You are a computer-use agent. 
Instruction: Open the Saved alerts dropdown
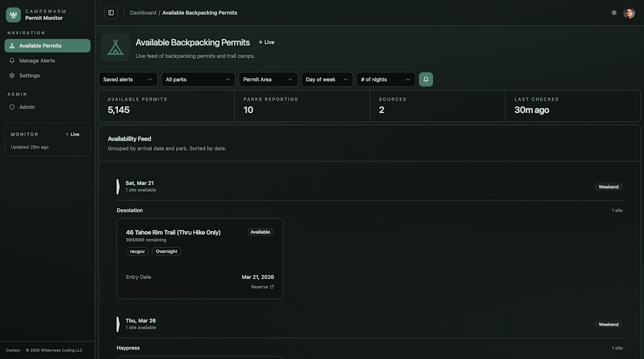pos(128,79)
